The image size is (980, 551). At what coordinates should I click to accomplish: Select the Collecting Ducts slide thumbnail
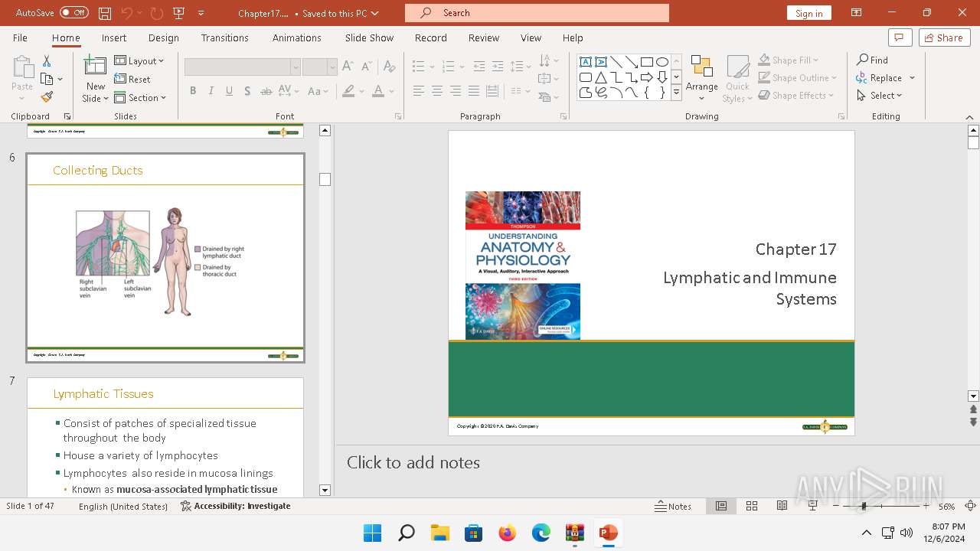[165, 258]
